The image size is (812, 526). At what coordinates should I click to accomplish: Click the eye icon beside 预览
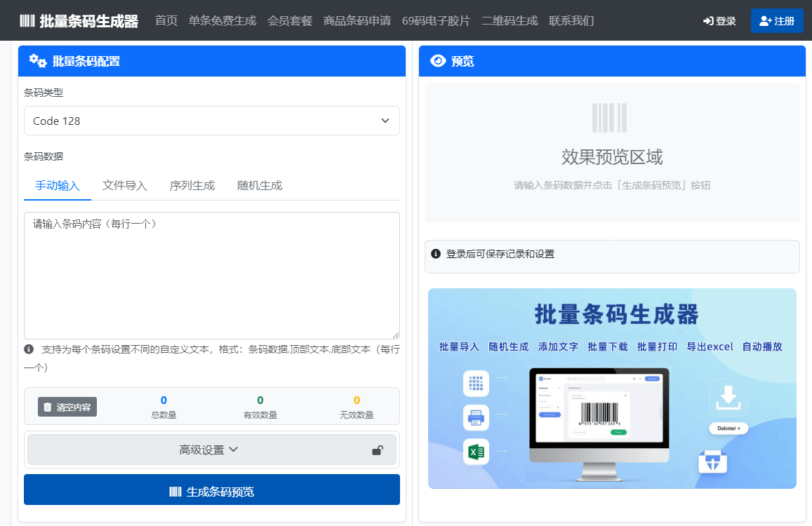click(438, 61)
